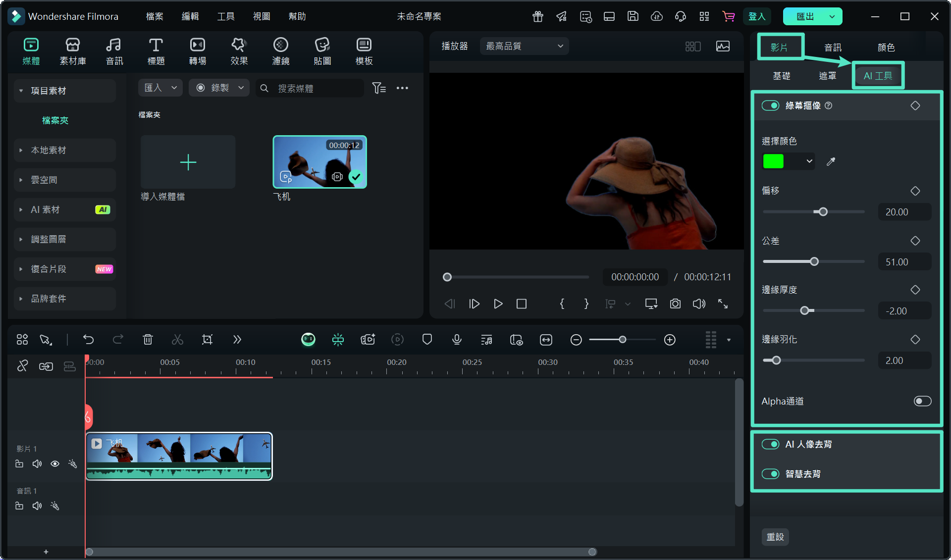Click the 導入媒體檔 import media tile
The width and height of the screenshot is (951, 560).
pos(188,162)
